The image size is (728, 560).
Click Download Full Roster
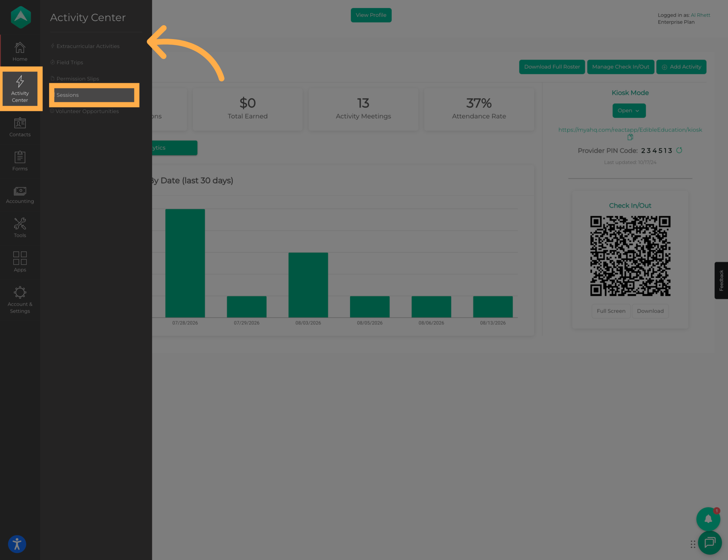click(x=552, y=67)
